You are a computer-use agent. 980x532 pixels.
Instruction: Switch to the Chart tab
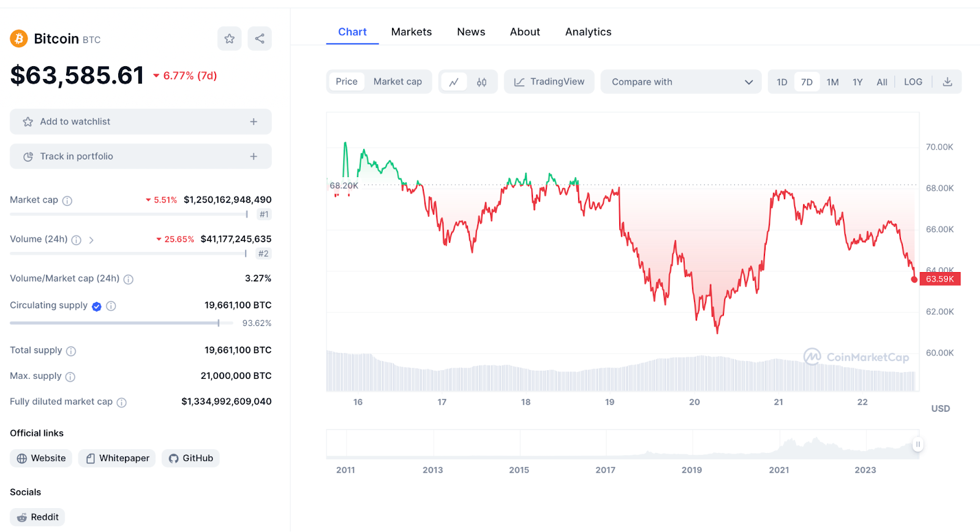[x=352, y=32]
